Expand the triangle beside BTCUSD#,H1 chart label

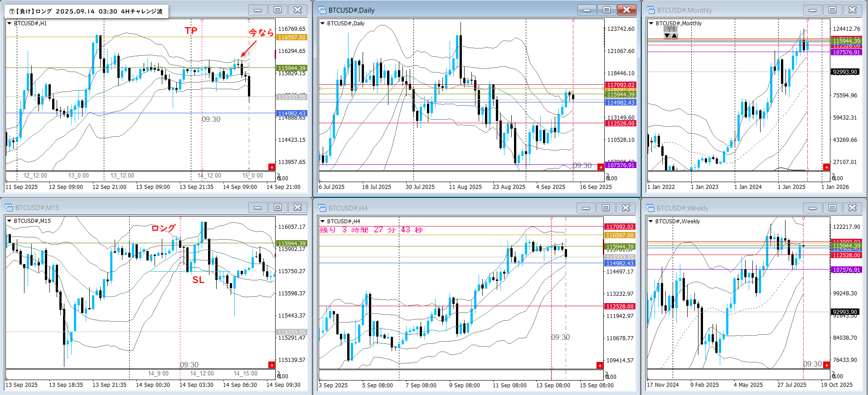10,23
